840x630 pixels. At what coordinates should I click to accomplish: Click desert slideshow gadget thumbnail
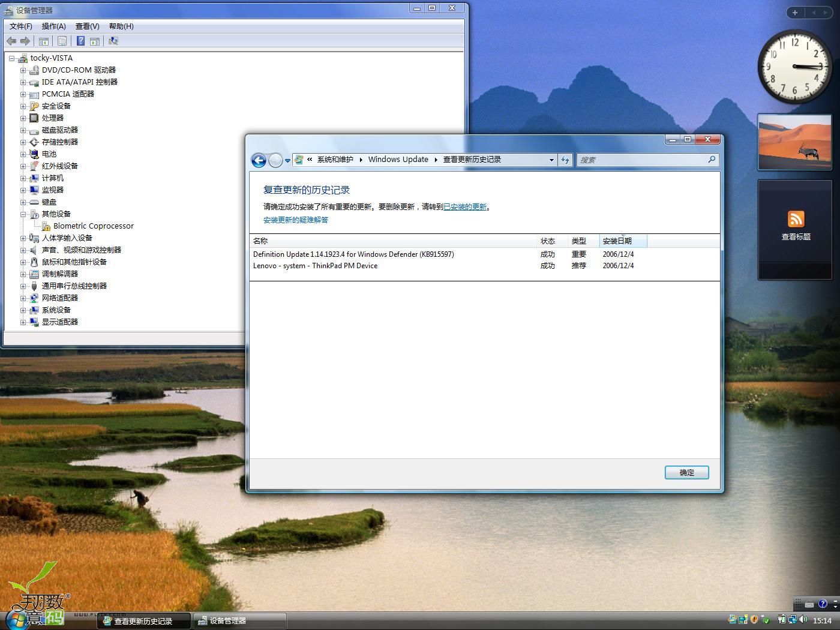point(794,142)
